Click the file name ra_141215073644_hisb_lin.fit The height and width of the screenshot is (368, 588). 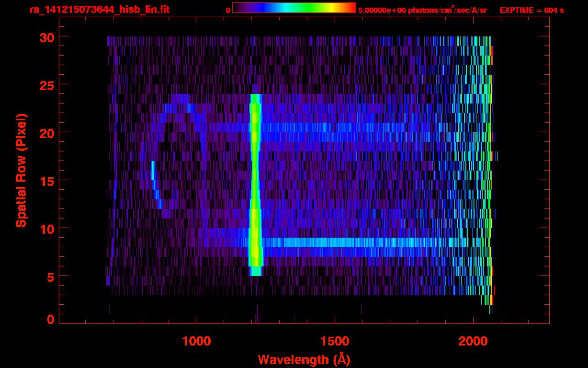[100, 10]
